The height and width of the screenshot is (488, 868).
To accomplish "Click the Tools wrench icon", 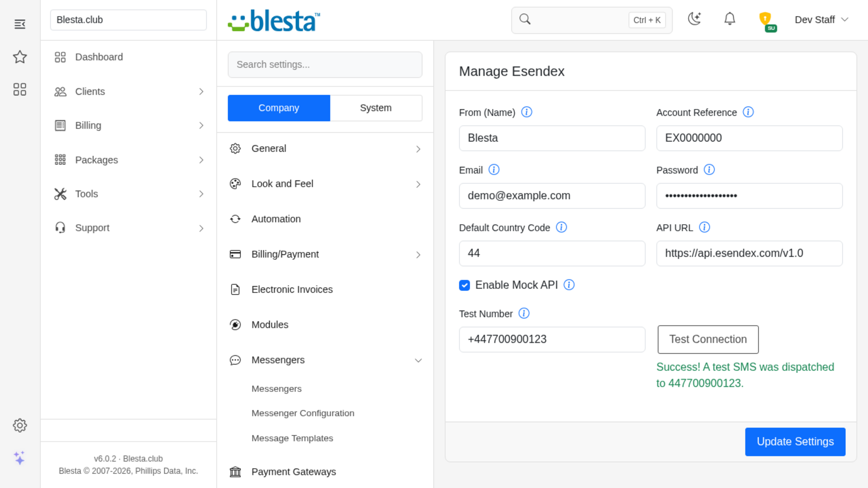I will point(60,194).
